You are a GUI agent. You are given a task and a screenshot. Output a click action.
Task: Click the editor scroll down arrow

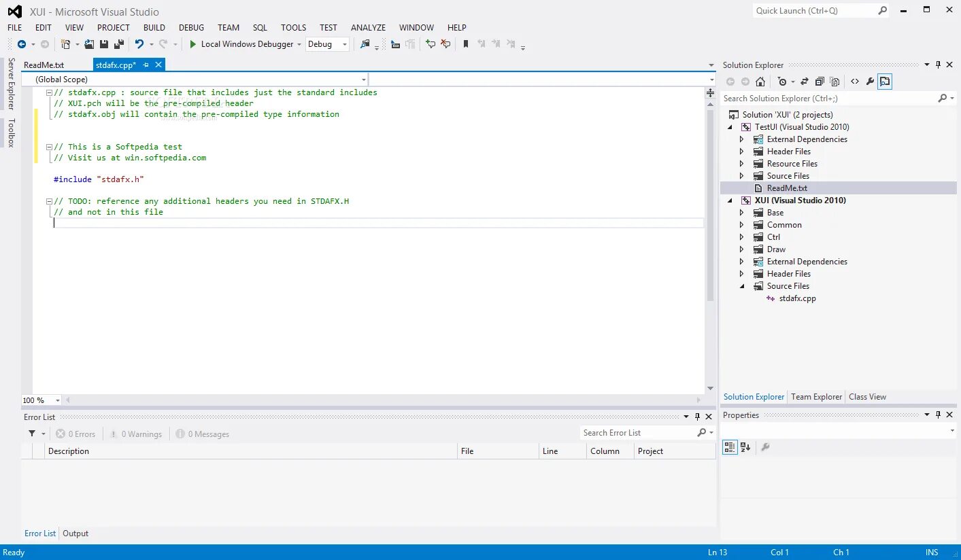point(711,389)
